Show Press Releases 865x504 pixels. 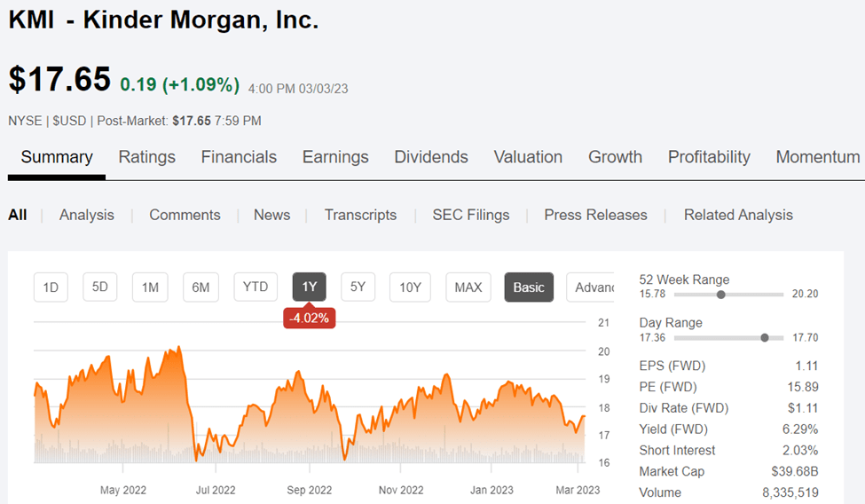point(595,215)
